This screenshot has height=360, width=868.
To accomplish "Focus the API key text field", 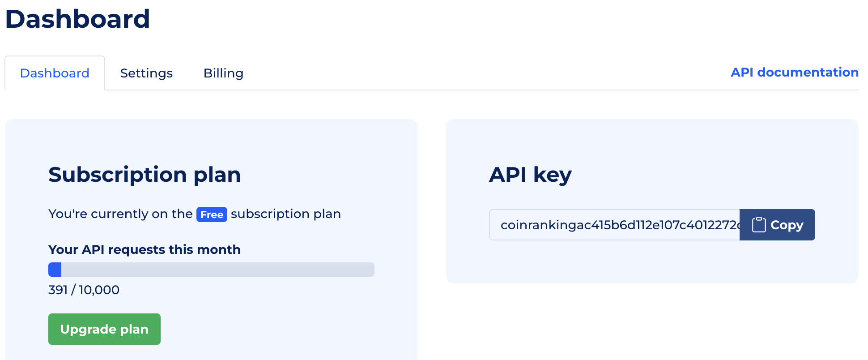I will tap(614, 225).
